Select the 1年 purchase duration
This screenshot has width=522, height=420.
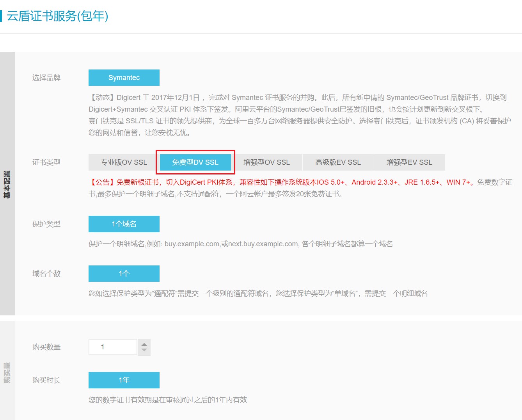[124, 380]
